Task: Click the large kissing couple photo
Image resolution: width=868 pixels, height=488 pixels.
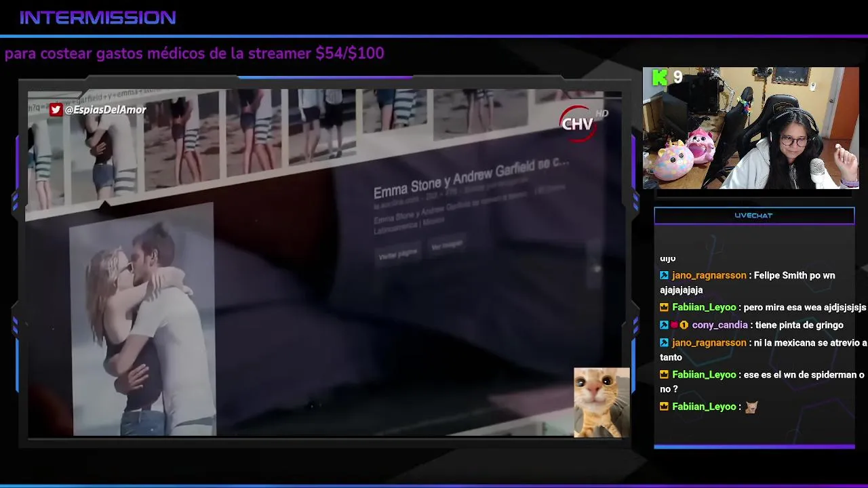Action: click(x=142, y=320)
